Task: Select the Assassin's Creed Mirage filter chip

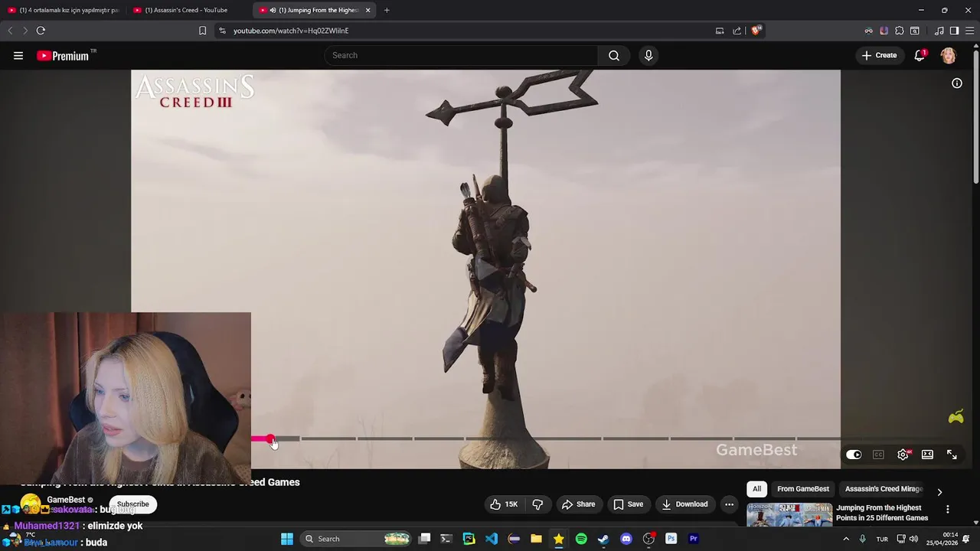Action: [x=884, y=489]
